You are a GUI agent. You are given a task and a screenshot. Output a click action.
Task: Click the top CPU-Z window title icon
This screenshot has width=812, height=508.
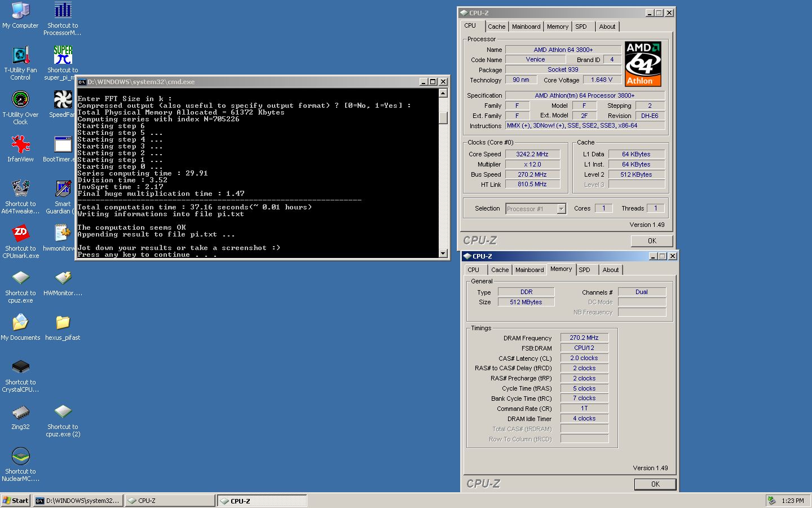464,13
